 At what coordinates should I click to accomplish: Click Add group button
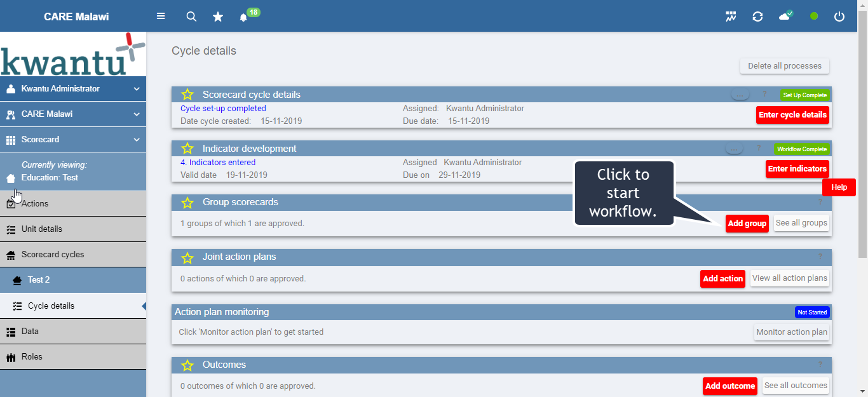point(747,224)
